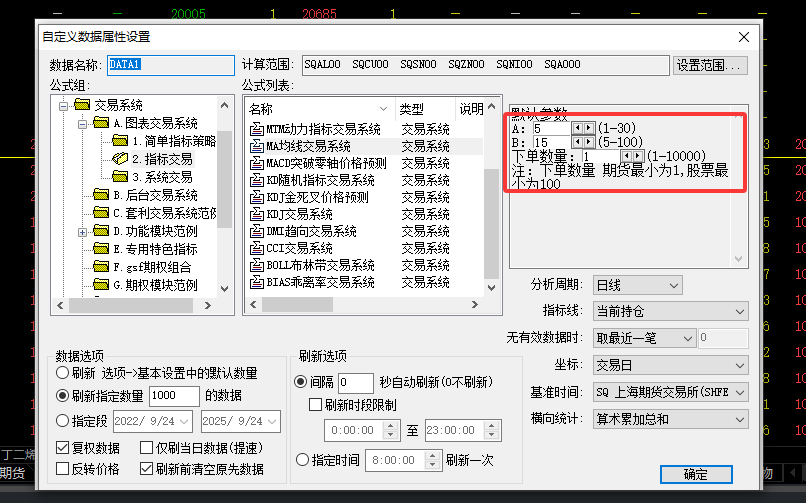Increase the 23:00:00 end time spinner
The image size is (806, 503).
pyautogui.click(x=491, y=426)
